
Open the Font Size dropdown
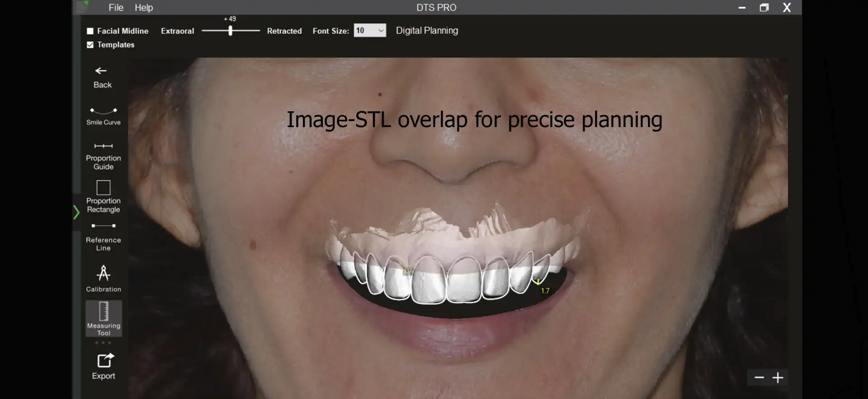coord(370,30)
